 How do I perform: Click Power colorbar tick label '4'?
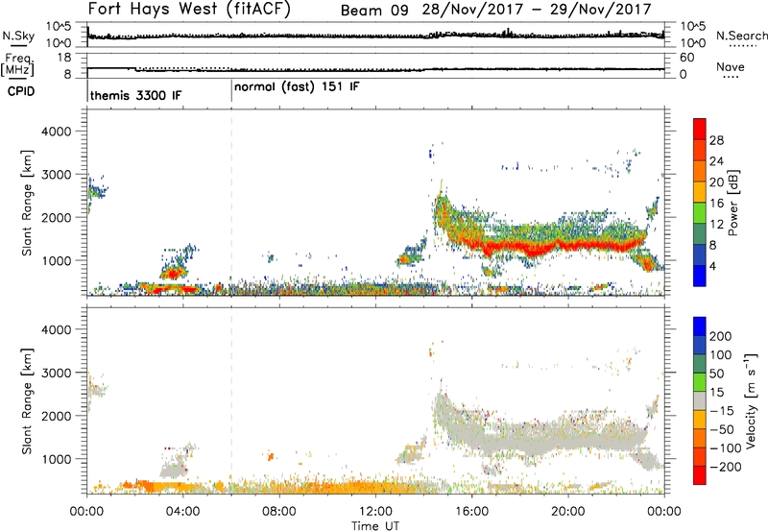click(x=712, y=267)
